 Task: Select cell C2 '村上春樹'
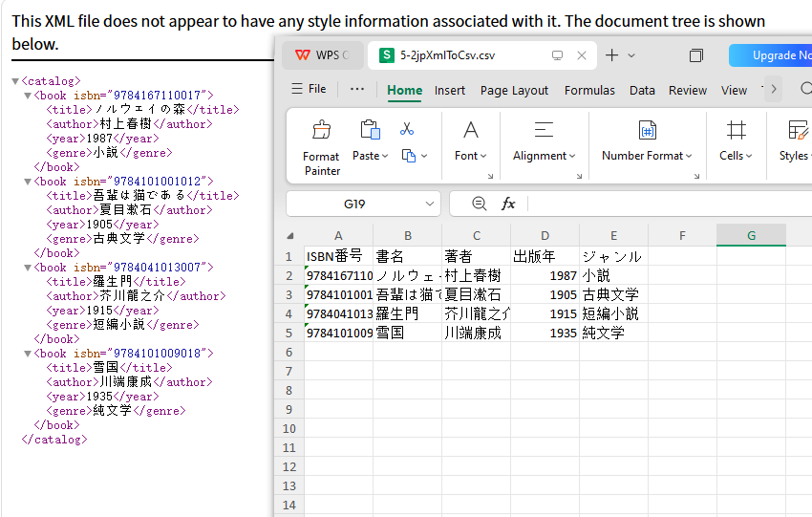pos(476,275)
